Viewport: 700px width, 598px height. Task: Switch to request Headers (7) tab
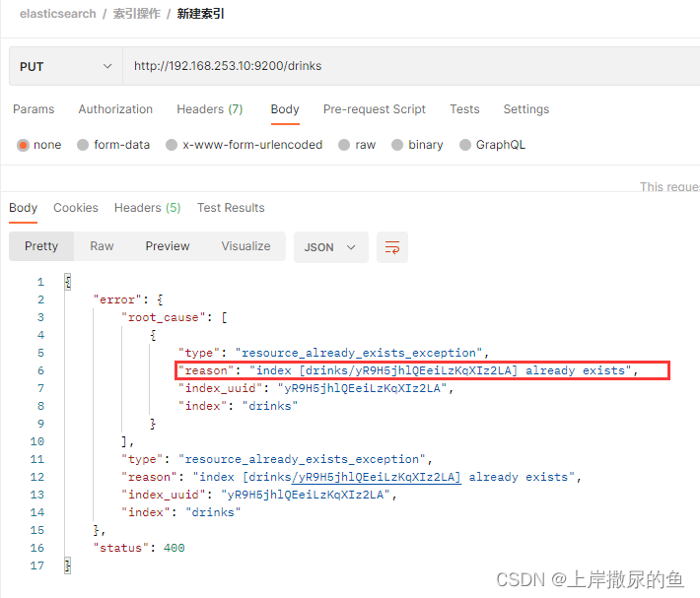click(x=210, y=109)
